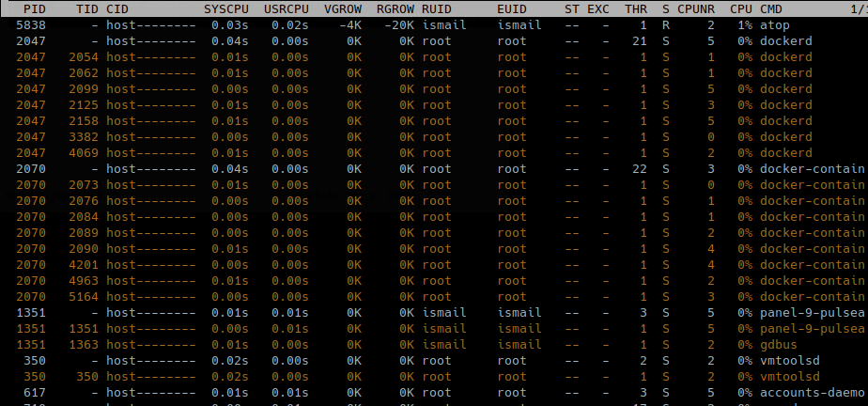The width and height of the screenshot is (868, 406).
Task: Select PID 5838 in the atop row
Action: [30, 25]
